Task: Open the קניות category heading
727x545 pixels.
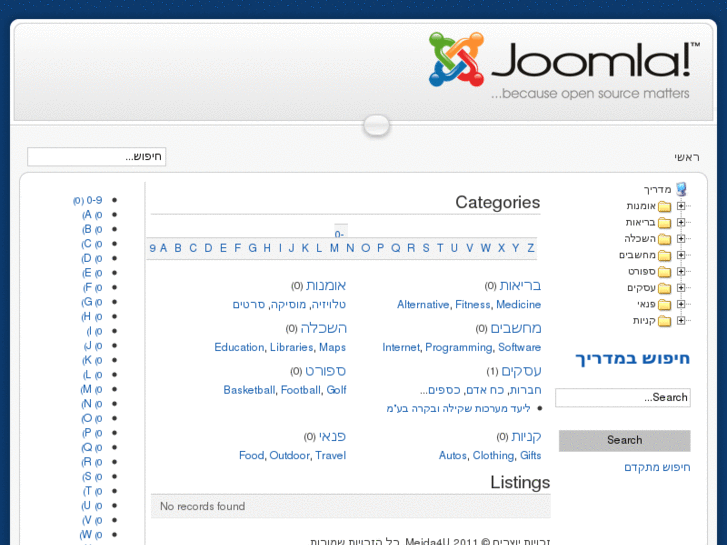Action: click(x=526, y=436)
